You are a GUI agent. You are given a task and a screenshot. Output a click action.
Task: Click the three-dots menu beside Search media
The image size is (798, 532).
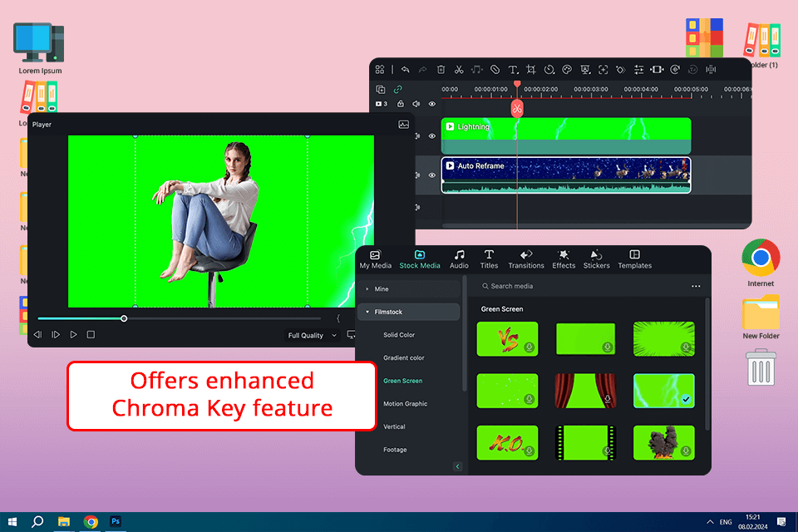(696, 286)
